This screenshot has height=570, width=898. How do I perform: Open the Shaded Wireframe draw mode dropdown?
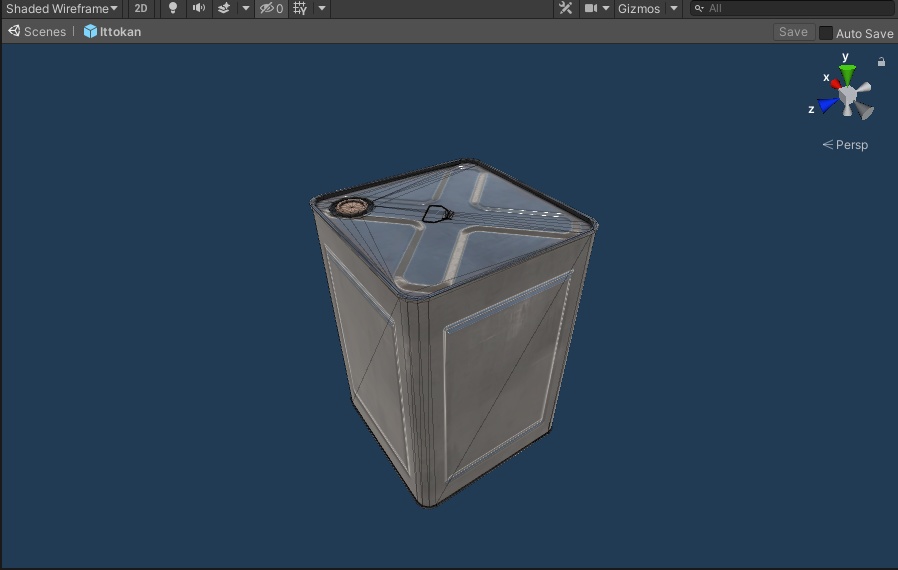click(x=62, y=9)
